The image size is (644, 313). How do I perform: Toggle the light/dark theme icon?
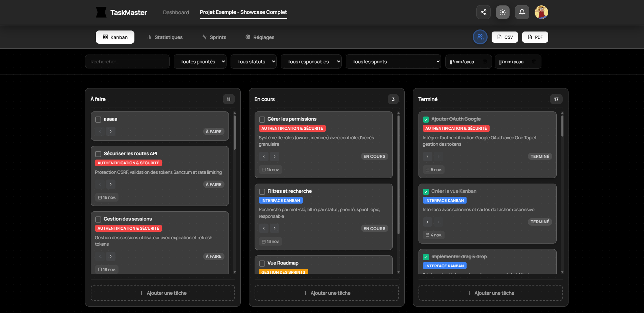pyautogui.click(x=502, y=12)
